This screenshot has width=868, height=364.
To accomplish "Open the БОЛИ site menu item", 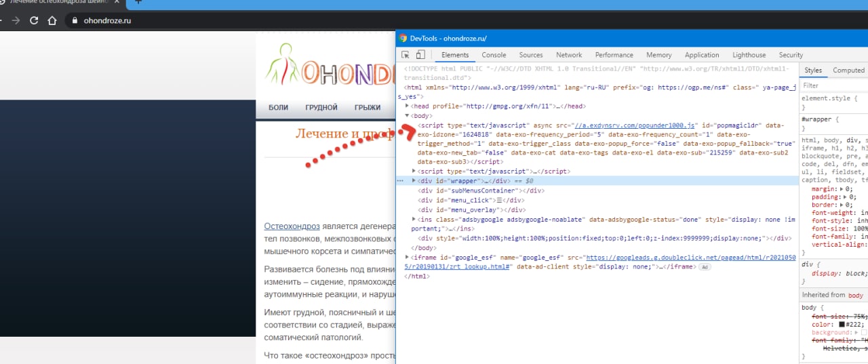I will pos(278,107).
